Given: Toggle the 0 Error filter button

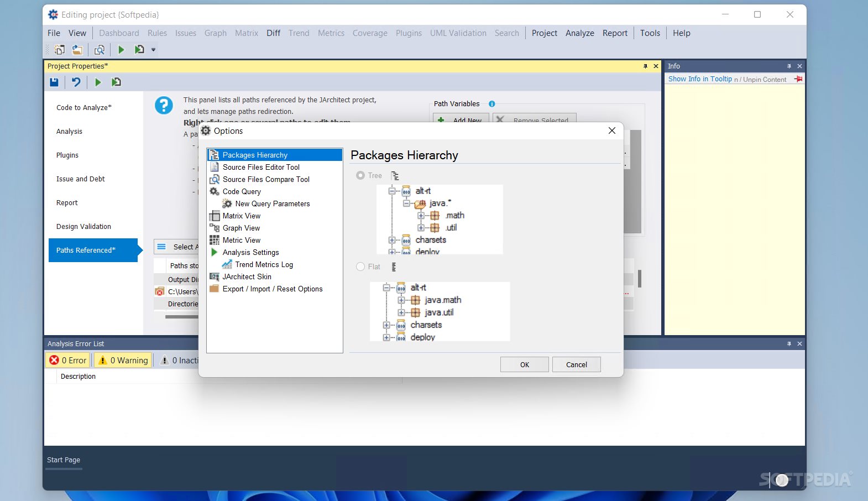Looking at the screenshot, I should (68, 361).
